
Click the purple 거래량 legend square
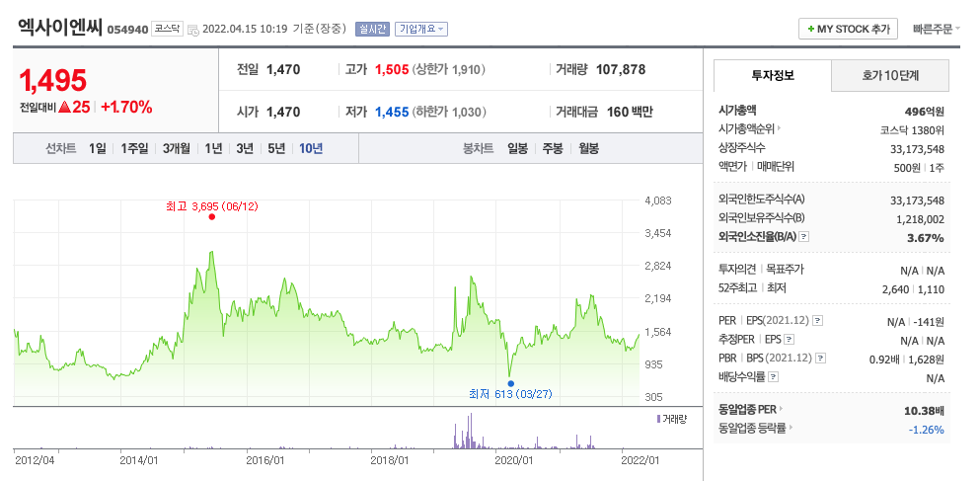[658, 419]
